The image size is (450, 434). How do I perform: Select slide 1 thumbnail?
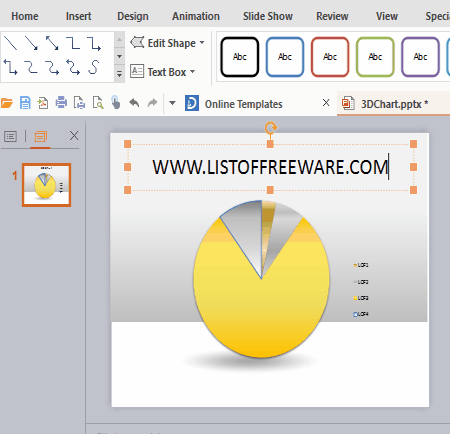click(46, 185)
